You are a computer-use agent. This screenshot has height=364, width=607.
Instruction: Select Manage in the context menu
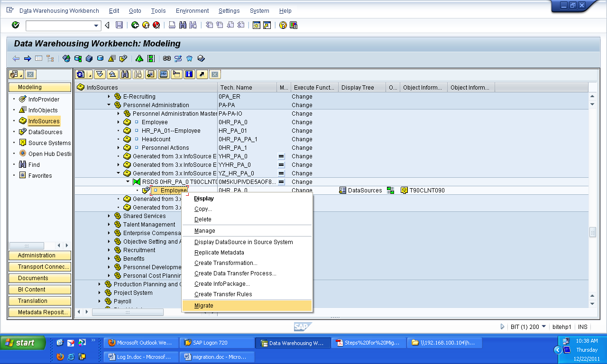click(247, 231)
